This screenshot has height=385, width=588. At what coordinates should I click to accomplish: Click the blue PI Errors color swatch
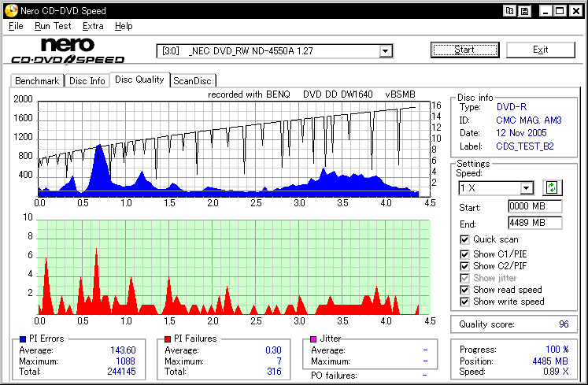click(23, 339)
